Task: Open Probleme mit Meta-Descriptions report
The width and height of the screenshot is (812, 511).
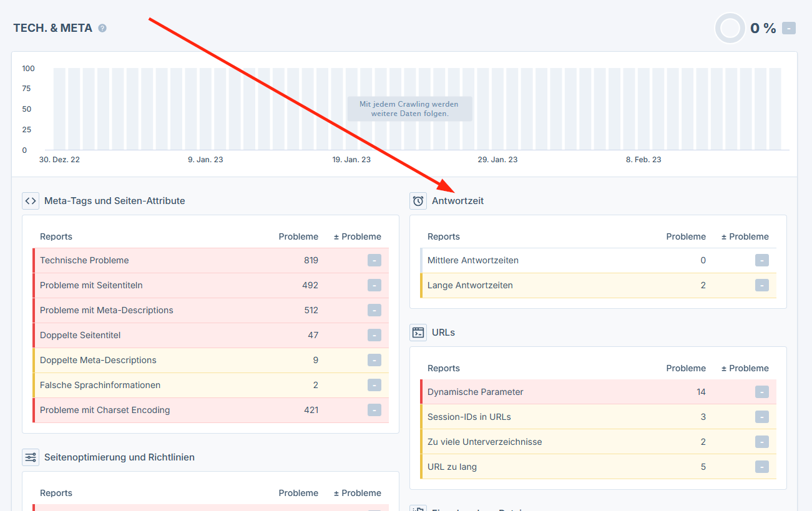Action: tap(107, 311)
